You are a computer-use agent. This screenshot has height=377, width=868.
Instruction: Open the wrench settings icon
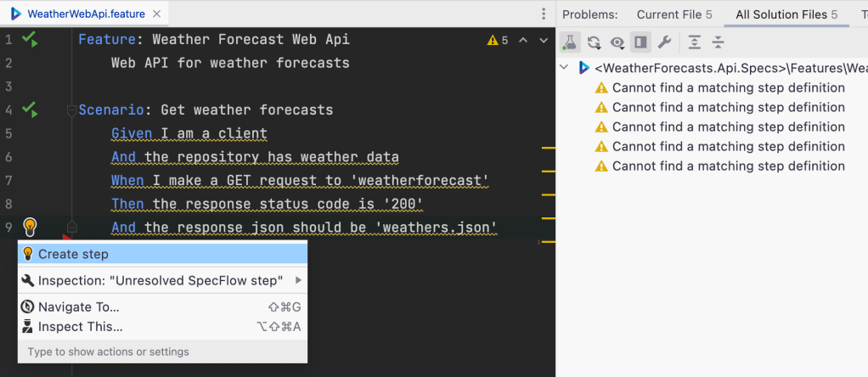pos(664,42)
